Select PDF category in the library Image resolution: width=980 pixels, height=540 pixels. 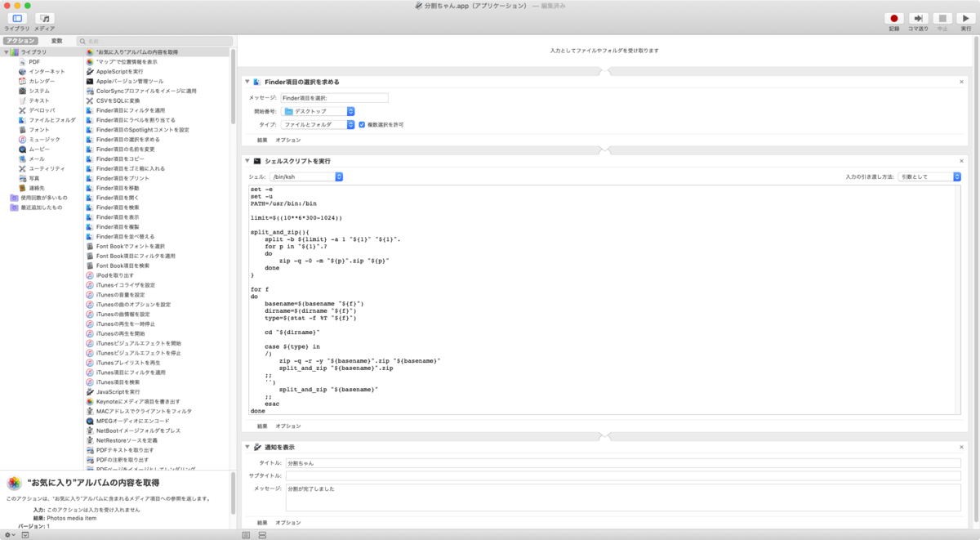pyautogui.click(x=34, y=62)
